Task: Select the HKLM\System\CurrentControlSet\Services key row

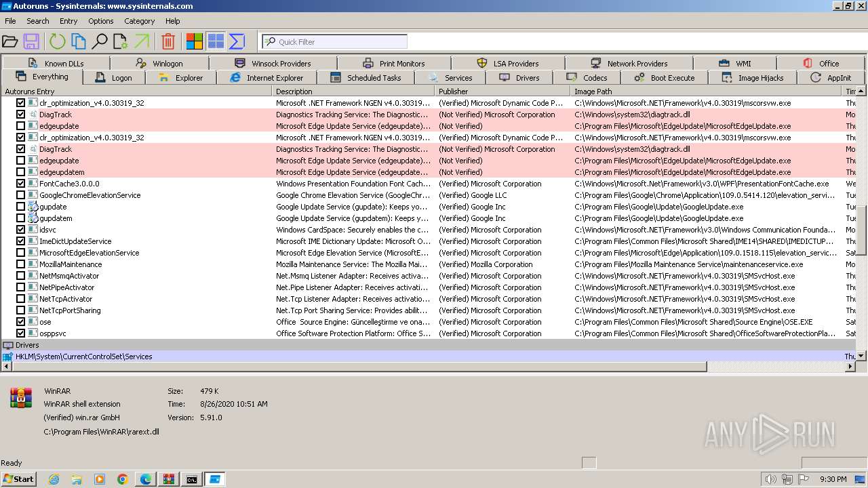Action: pyautogui.click(x=429, y=357)
